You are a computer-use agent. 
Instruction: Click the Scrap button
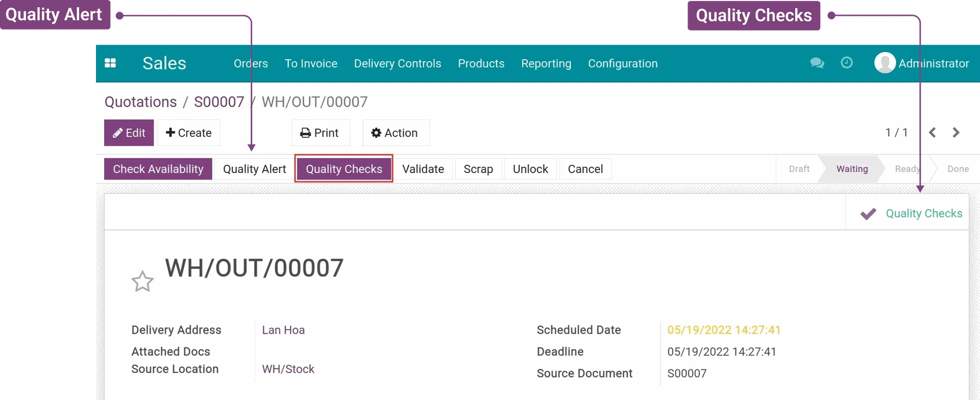[478, 169]
